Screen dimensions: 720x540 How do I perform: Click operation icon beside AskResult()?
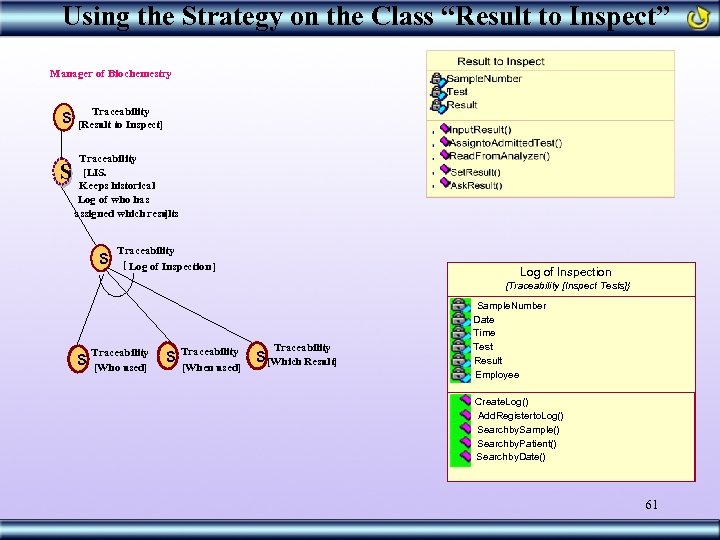(x=444, y=183)
